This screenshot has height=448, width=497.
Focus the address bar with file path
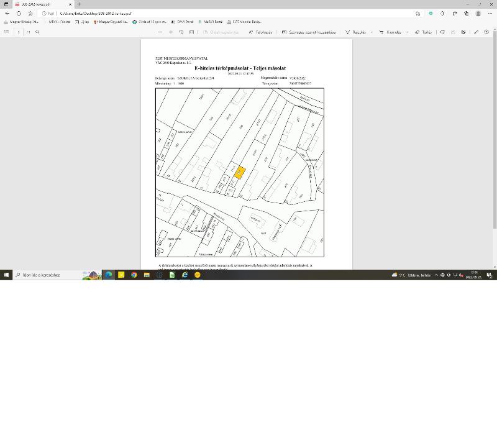[x=227, y=13]
